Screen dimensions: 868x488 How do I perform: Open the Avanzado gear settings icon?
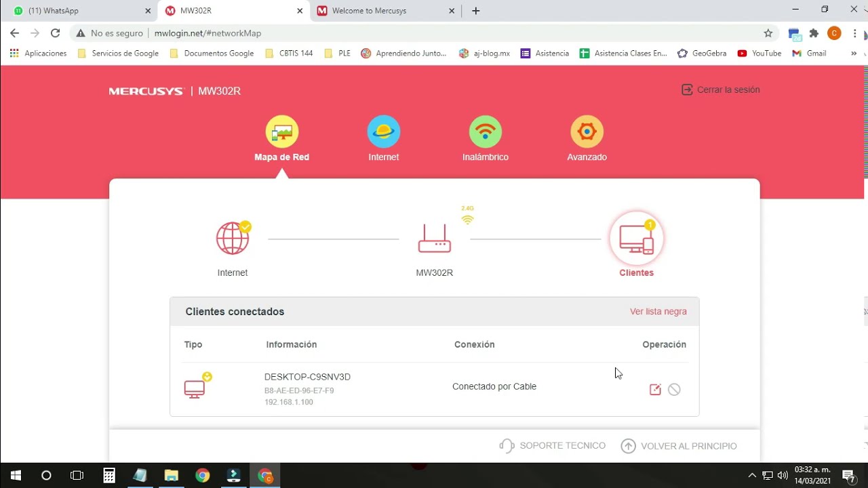(587, 131)
